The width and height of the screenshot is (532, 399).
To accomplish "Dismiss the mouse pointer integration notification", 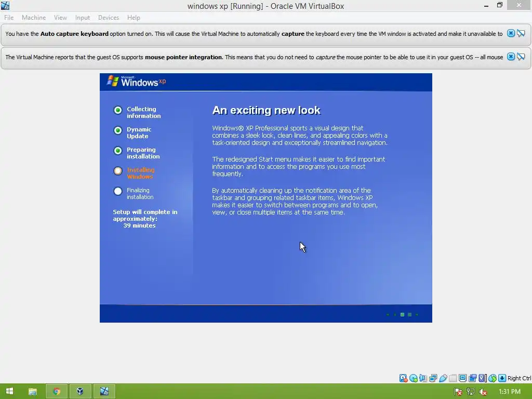I will coord(511,57).
